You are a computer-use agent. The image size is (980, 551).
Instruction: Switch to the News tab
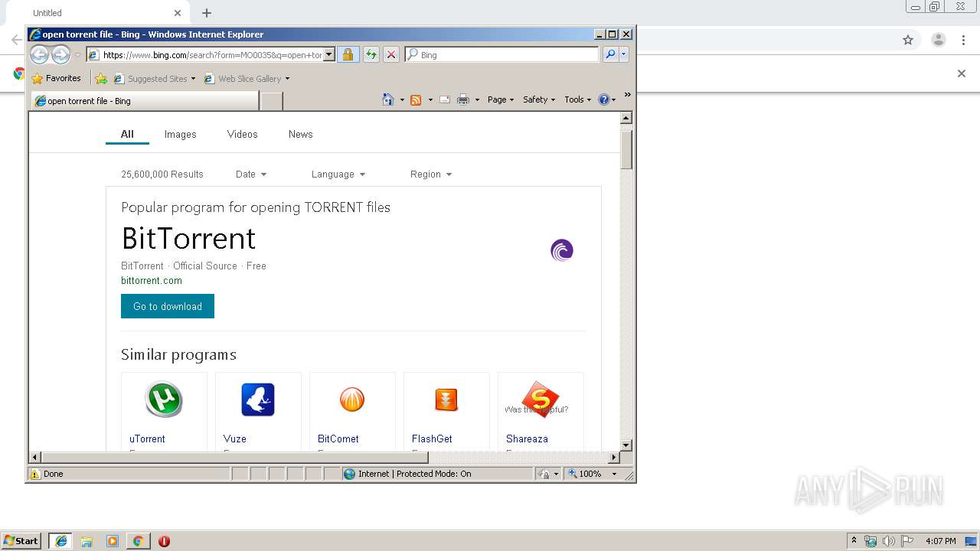pyautogui.click(x=301, y=134)
